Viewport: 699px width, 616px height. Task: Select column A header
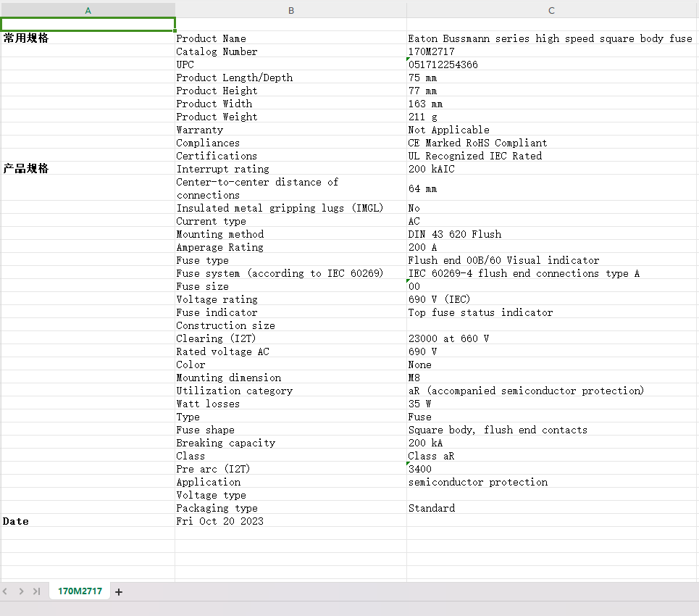click(88, 10)
